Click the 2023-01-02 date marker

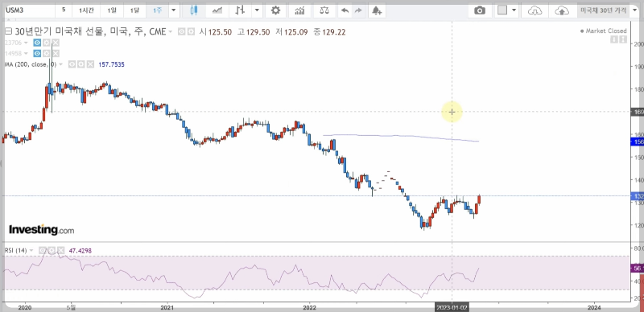(452, 307)
